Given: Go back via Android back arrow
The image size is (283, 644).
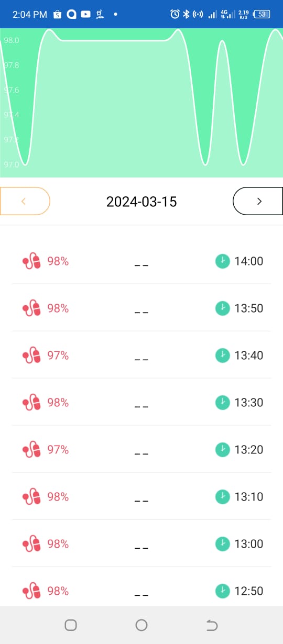Looking at the screenshot, I should (212, 625).
